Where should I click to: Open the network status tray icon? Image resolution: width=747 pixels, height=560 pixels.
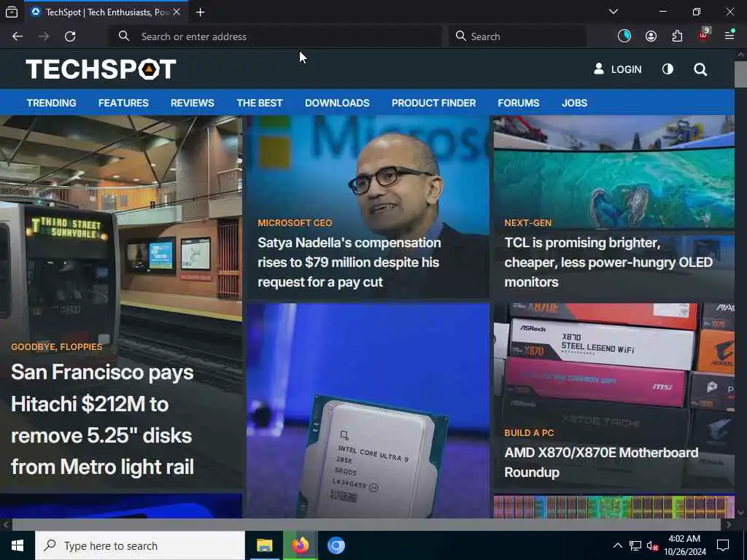[x=635, y=545]
